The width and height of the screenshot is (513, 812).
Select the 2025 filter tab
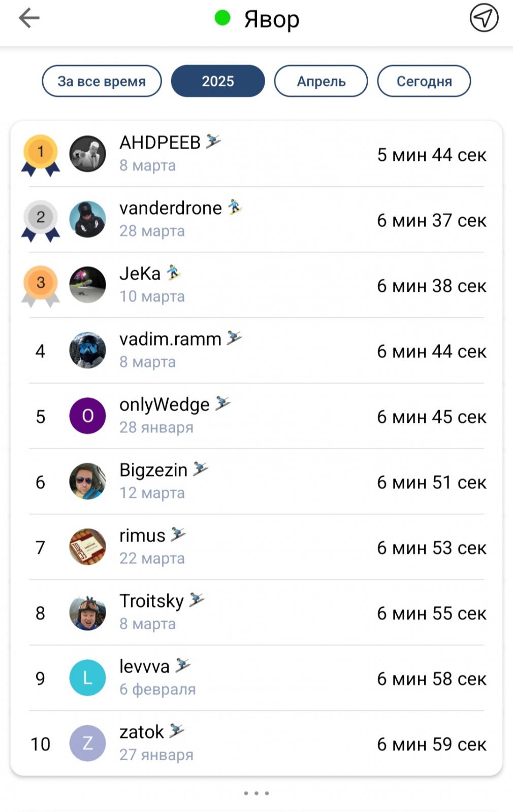point(218,81)
